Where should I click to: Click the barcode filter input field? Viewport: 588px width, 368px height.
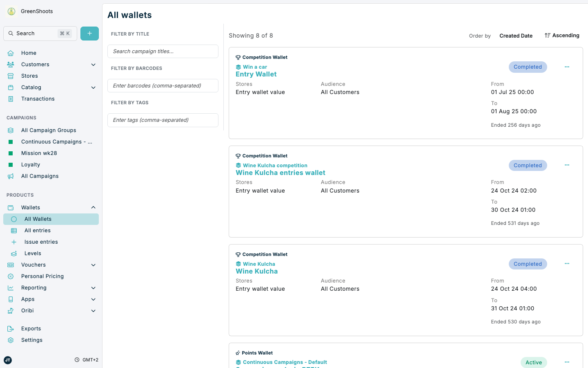pos(163,85)
